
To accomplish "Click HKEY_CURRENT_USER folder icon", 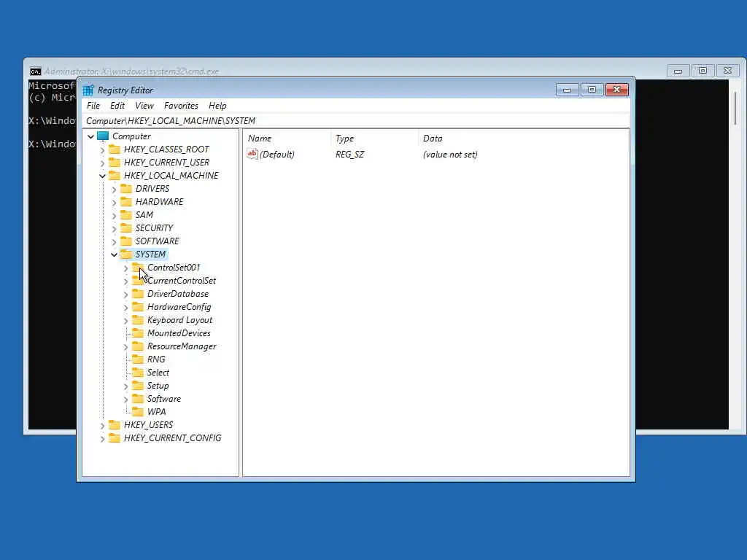I will (x=115, y=163).
